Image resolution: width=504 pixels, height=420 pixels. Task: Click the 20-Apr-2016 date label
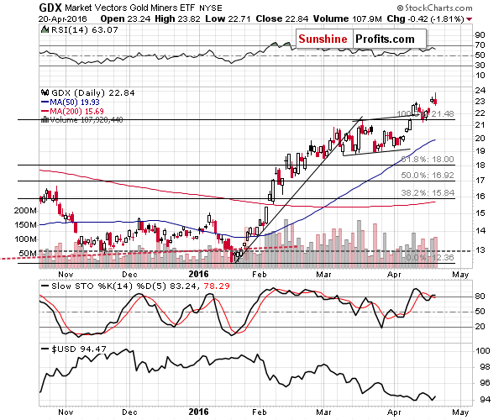pos(62,19)
